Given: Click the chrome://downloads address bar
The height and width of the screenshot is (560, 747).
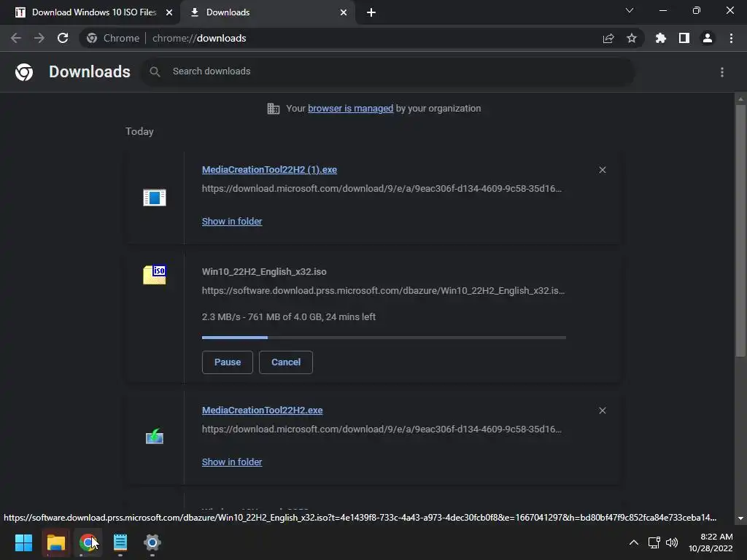Looking at the screenshot, I should point(362,38).
